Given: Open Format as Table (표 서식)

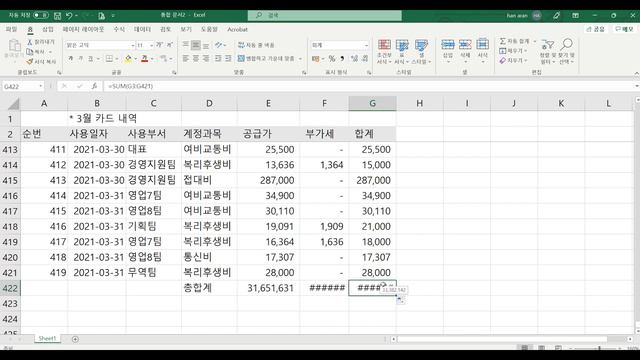Looking at the screenshot, I should [x=402, y=51].
